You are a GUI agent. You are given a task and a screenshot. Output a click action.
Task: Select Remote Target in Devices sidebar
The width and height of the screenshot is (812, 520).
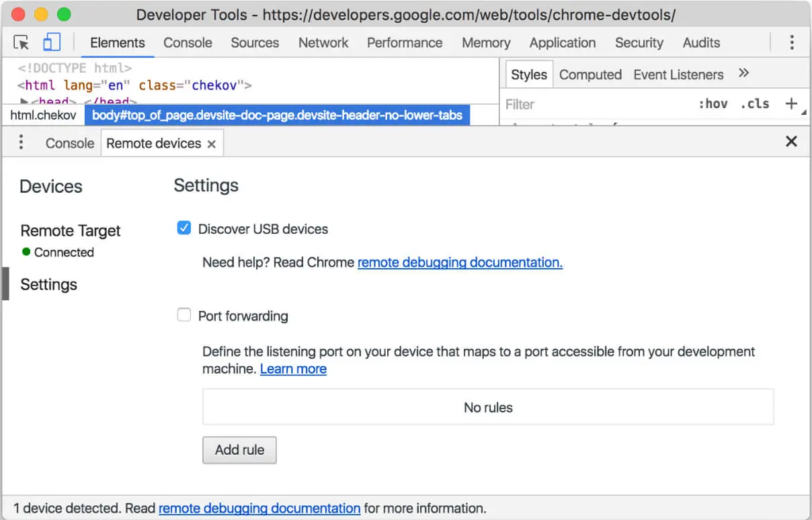pos(71,230)
